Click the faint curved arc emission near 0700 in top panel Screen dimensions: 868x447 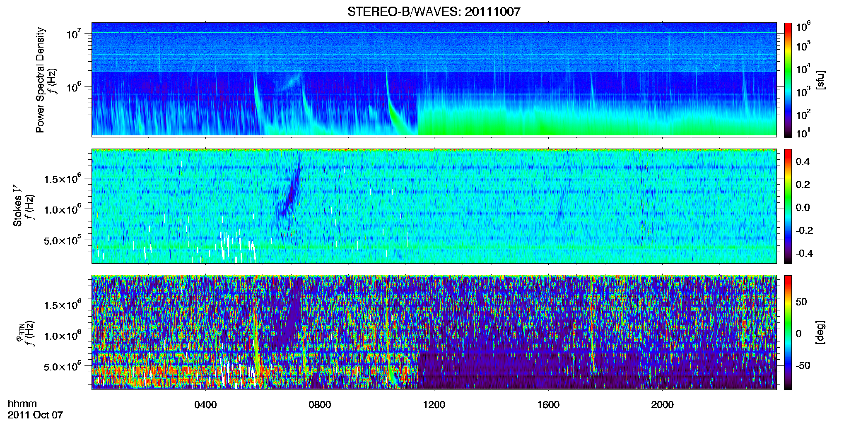[x=289, y=81]
